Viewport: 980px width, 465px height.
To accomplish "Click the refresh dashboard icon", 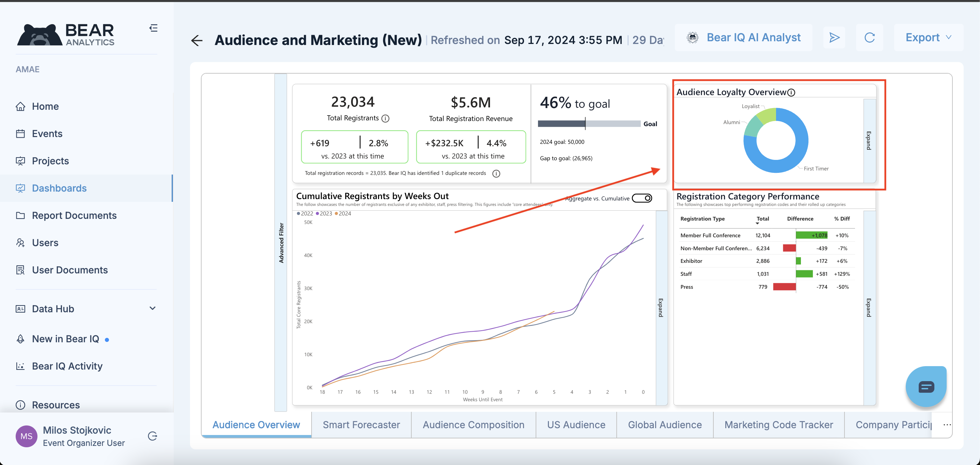I will pyautogui.click(x=869, y=37).
